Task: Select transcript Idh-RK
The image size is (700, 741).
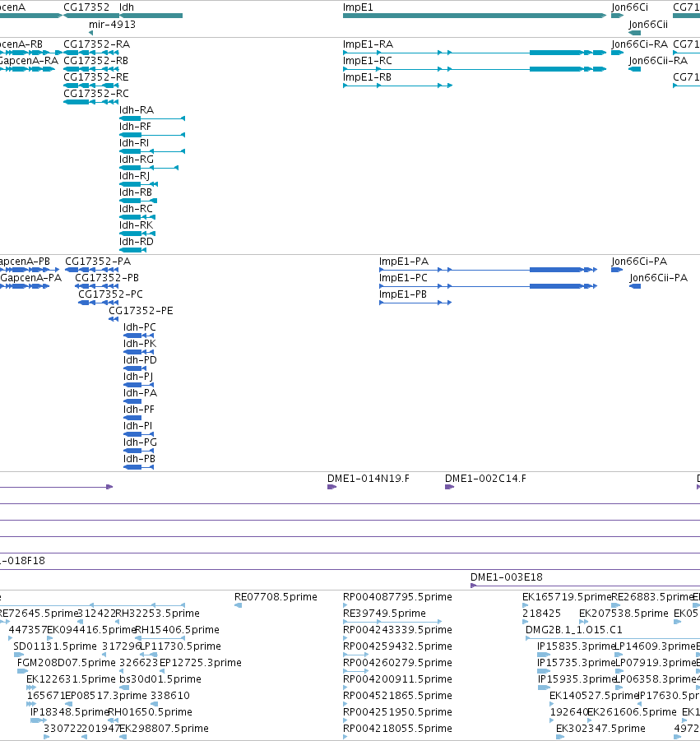Action: point(136,225)
